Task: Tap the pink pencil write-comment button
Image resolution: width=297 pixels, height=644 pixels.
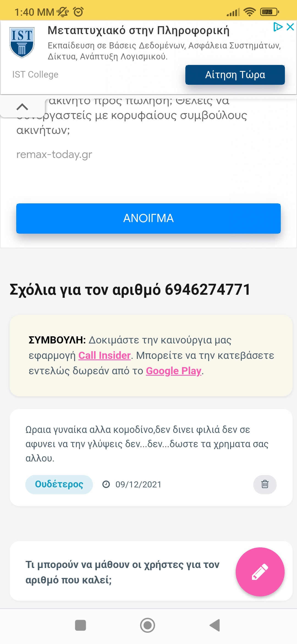Action: 260,572
